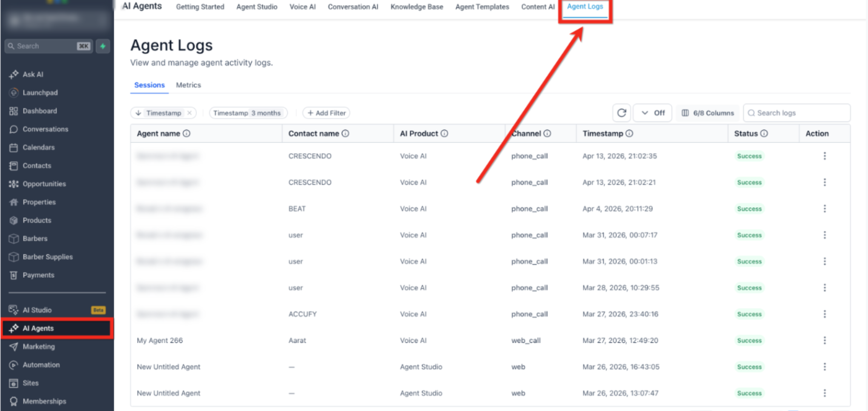Open Dashboard from sidebar
Image resolution: width=868 pixels, height=411 pixels.
tap(40, 111)
